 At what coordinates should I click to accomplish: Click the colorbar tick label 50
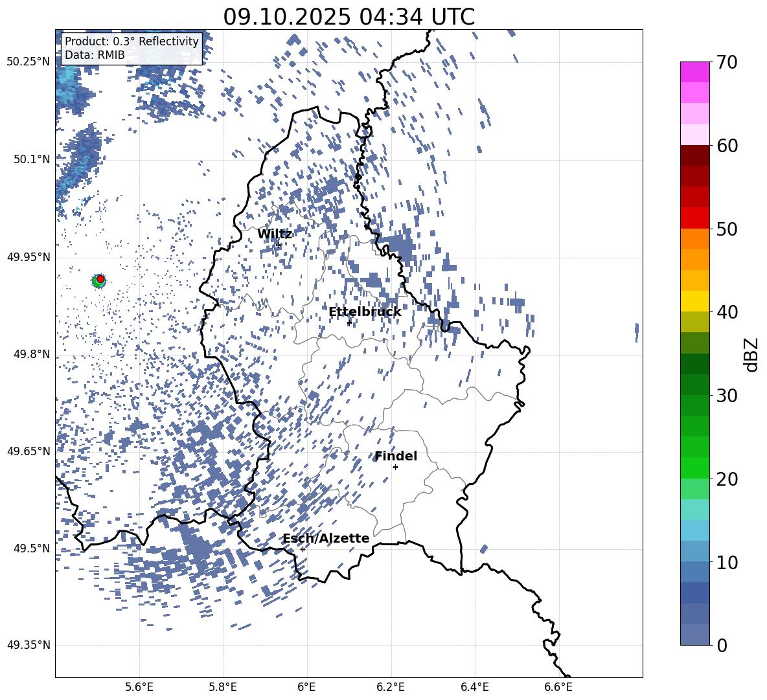click(726, 229)
